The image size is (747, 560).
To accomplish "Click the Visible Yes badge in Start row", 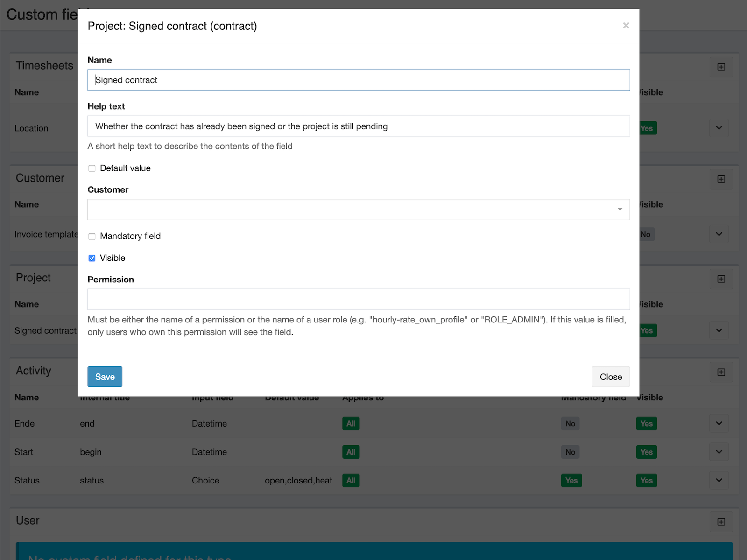I will tap(647, 452).
